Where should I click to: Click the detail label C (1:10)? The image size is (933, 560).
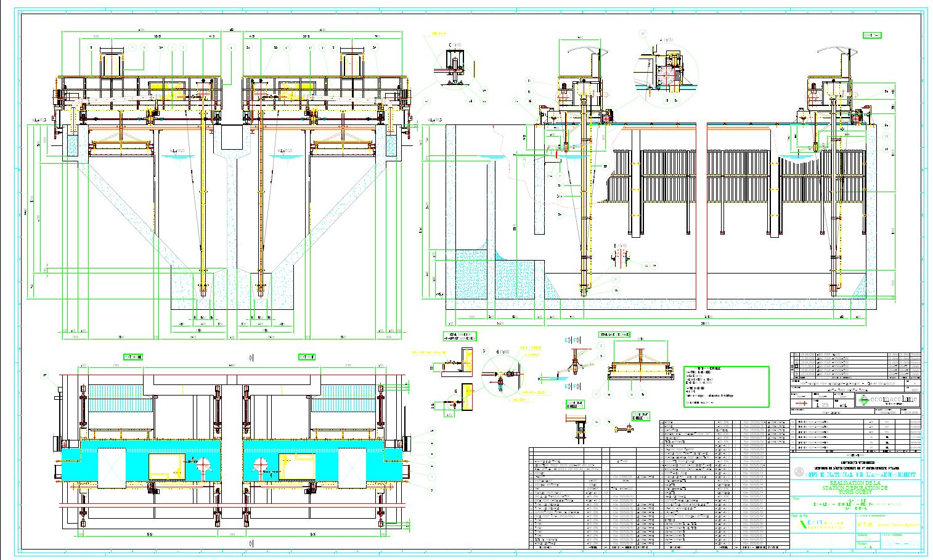[457, 45]
